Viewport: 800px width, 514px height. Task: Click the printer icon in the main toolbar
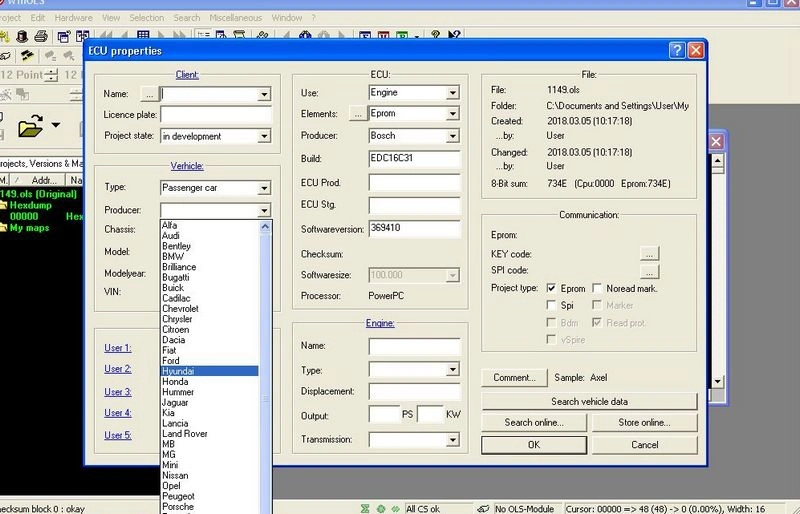[41, 36]
